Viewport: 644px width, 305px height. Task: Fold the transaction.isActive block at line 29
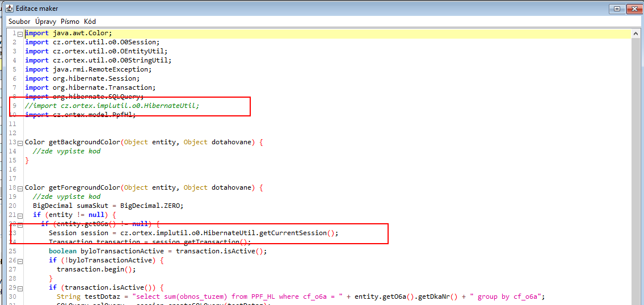click(20, 288)
